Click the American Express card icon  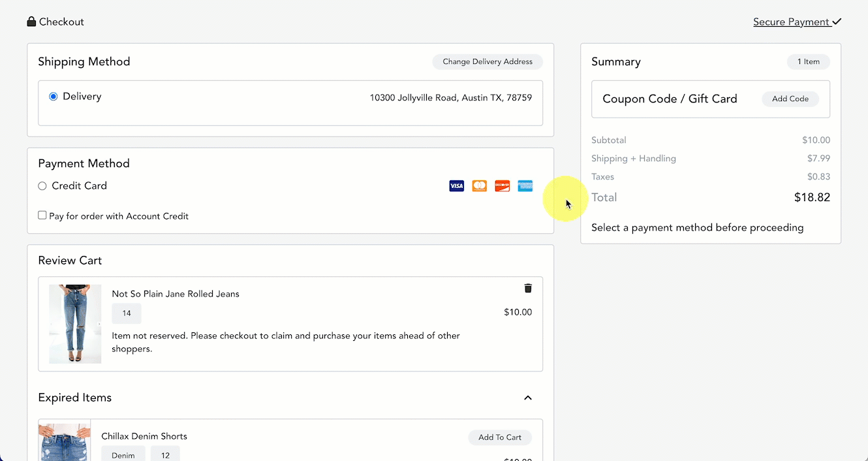pyautogui.click(x=525, y=186)
